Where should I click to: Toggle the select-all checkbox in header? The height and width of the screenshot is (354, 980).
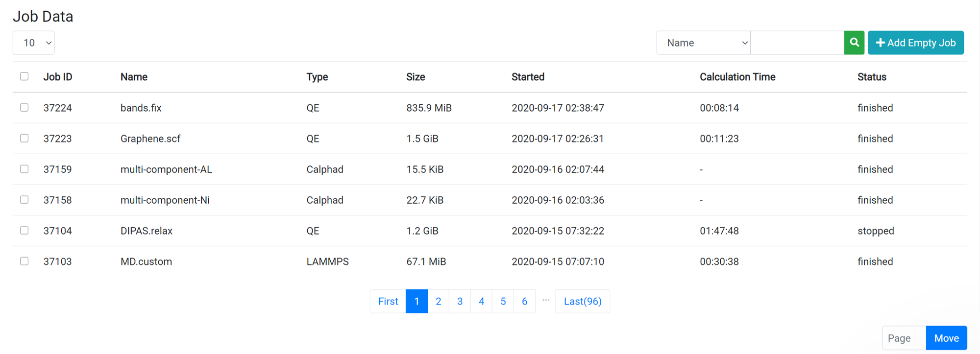(x=24, y=76)
